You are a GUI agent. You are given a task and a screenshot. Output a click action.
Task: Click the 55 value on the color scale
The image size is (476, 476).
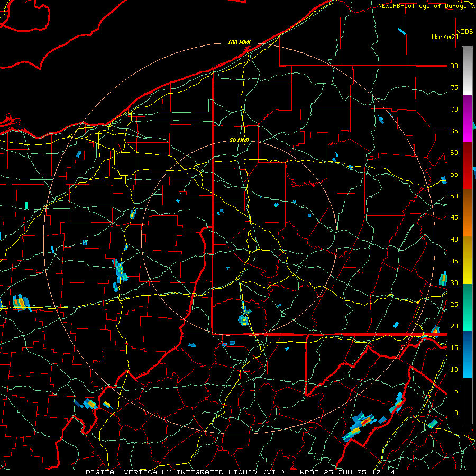454,175
